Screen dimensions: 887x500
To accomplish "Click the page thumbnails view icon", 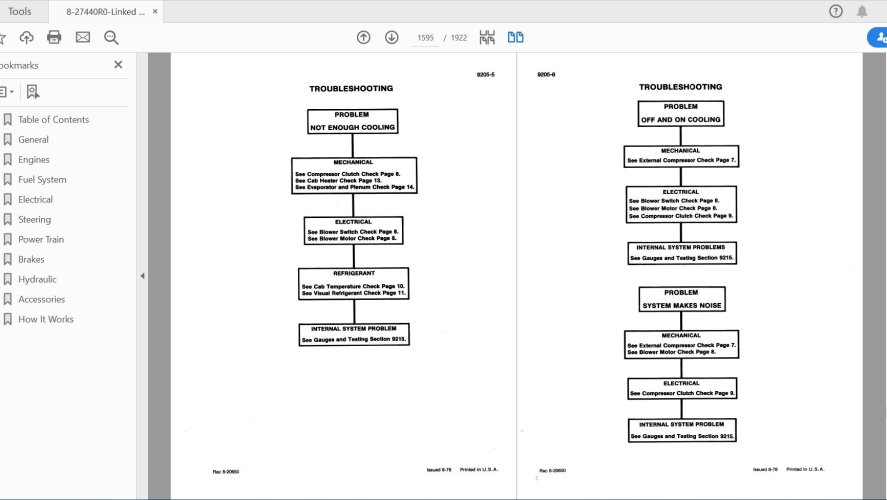I will pyautogui.click(x=487, y=37).
